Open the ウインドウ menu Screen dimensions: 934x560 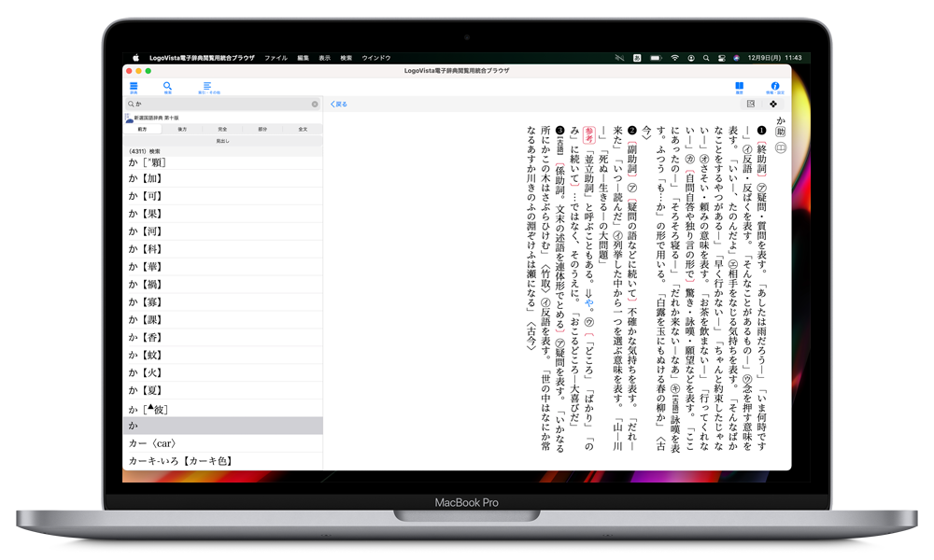(x=375, y=58)
